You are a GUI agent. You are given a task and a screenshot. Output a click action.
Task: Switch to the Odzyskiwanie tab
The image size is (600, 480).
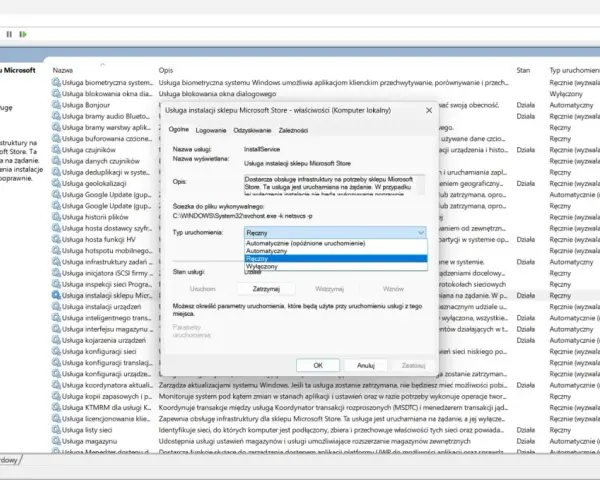pyautogui.click(x=252, y=131)
